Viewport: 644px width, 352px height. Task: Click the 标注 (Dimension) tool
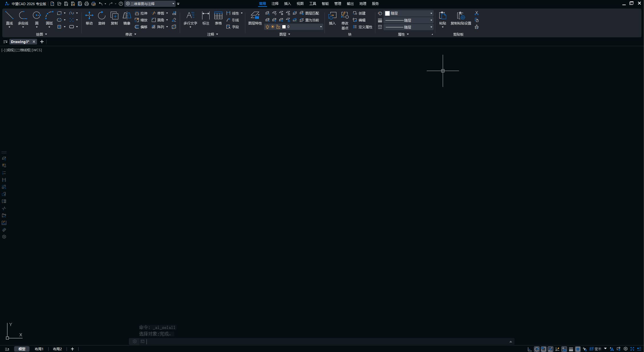click(x=206, y=19)
